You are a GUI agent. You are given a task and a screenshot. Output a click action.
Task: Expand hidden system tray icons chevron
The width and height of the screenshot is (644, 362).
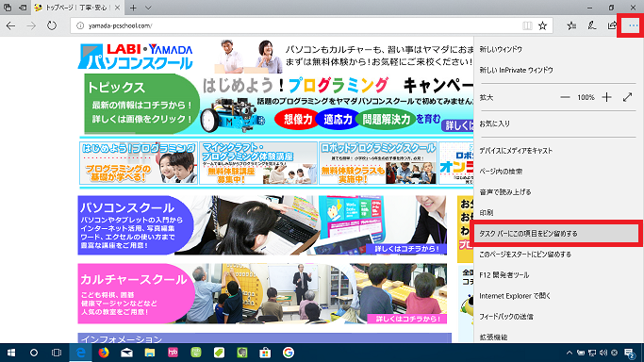coord(569,353)
